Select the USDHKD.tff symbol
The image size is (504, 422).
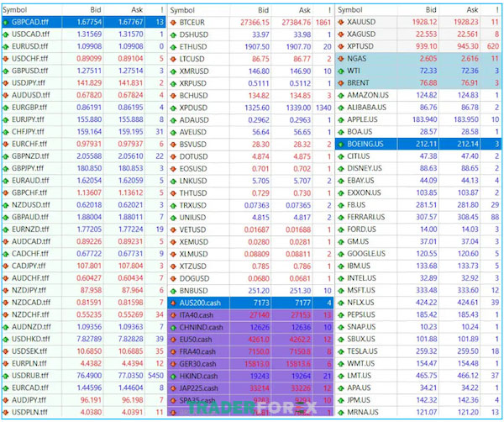pyautogui.click(x=31, y=340)
